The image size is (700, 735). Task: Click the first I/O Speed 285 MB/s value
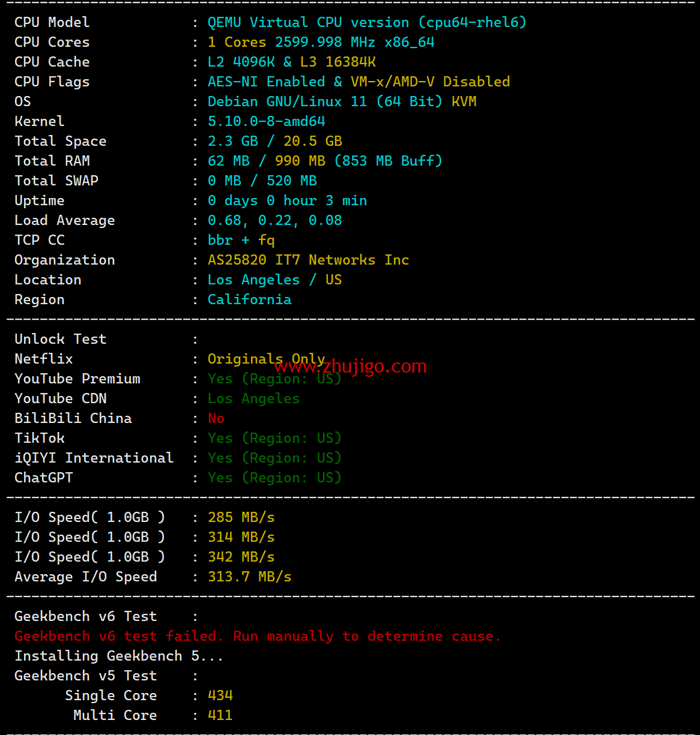[x=241, y=518]
